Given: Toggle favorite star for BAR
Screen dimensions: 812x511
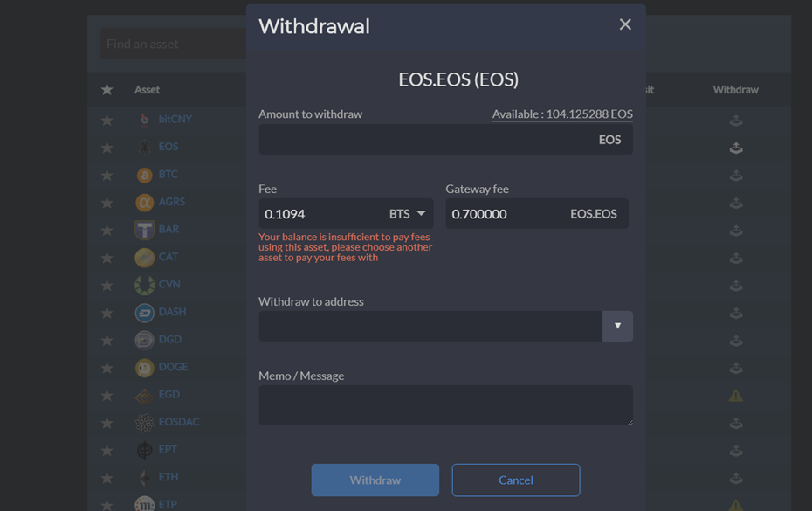Looking at the screenshot, I should pos(107,230).
